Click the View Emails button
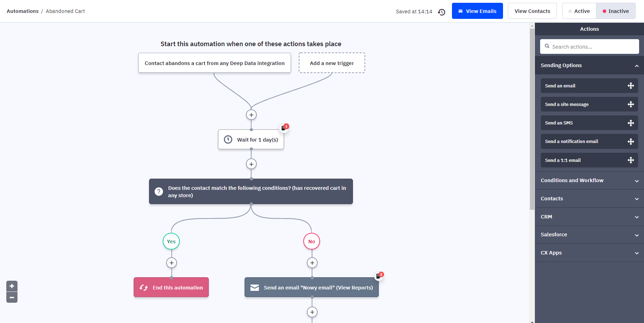 tap(477, 11)
